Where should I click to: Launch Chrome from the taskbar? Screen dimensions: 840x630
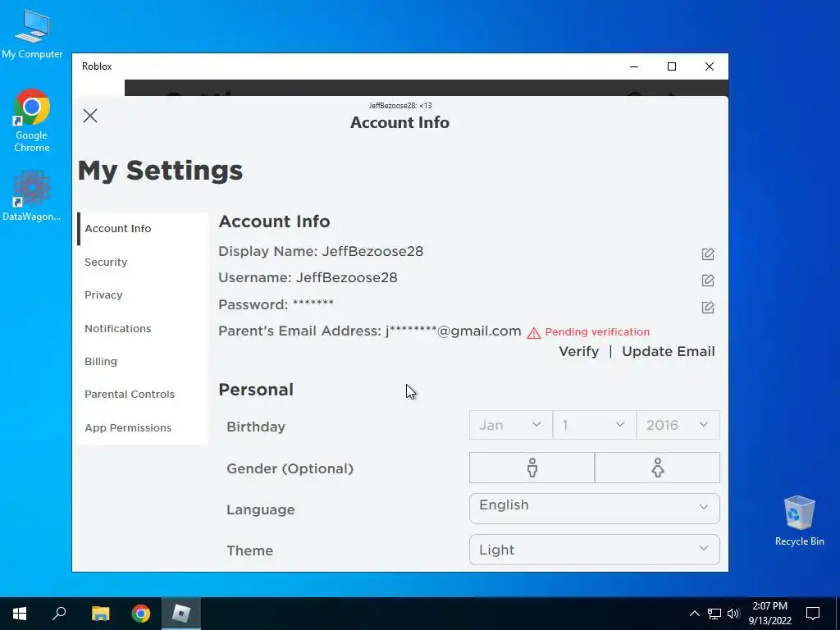point(141,614)
